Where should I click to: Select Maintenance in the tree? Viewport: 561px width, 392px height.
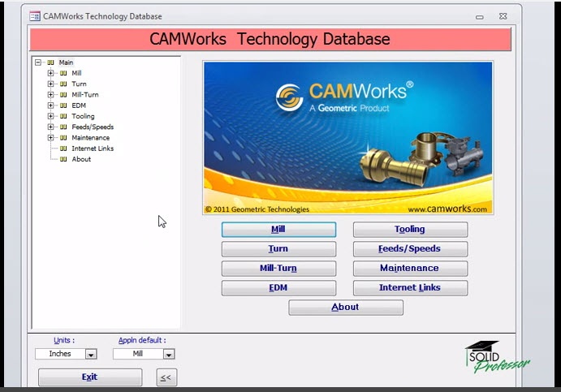(x=90, y=138)
